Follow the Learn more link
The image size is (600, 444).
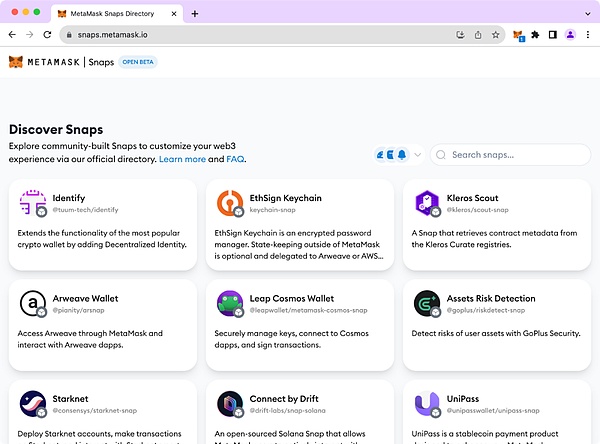tap(182, 159)
